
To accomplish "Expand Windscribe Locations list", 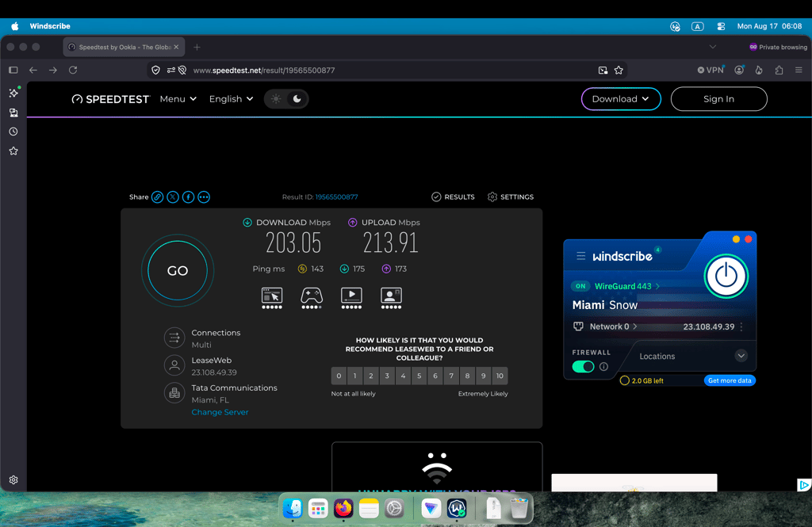I will [x=741, y=356].
